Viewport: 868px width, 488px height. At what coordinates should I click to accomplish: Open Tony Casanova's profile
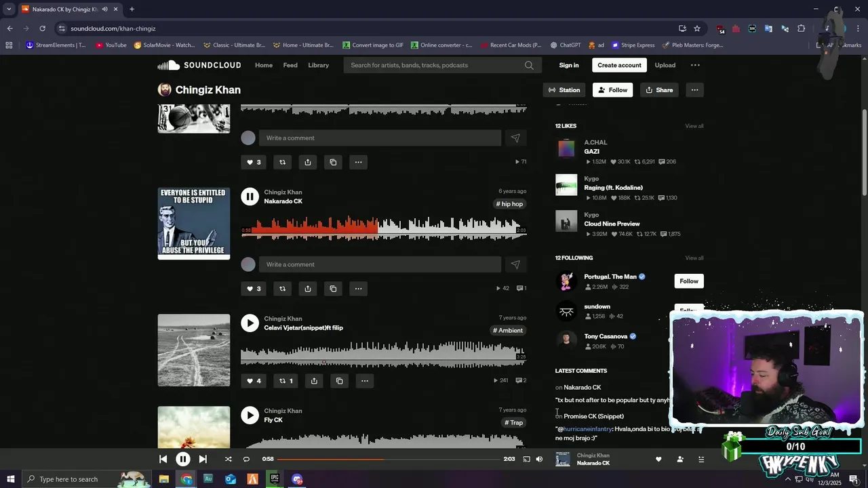coord(605,336)
